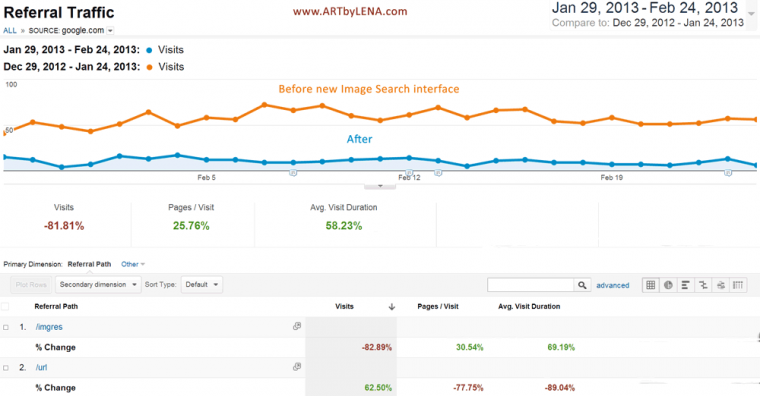
Task: Open the Sort Type Default dropdown
Action: coord(202,285)
